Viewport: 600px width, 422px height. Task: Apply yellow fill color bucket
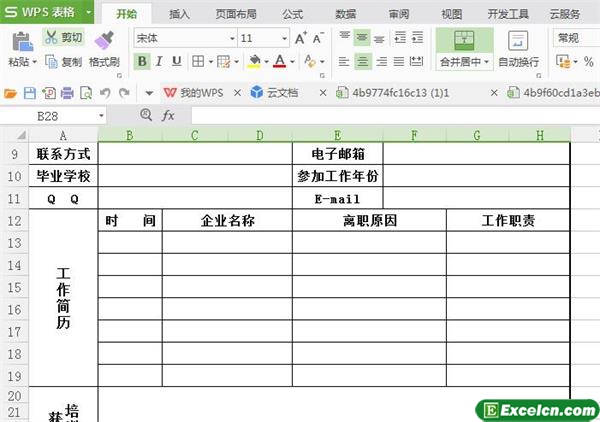tap(254, 61)
